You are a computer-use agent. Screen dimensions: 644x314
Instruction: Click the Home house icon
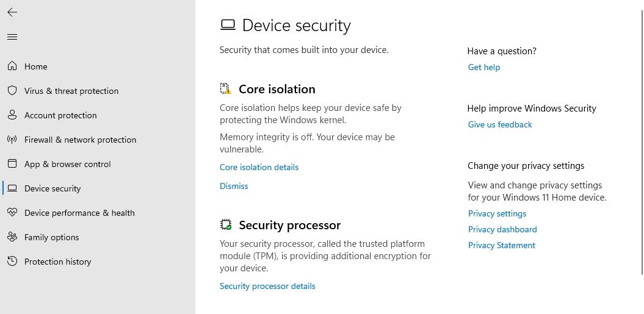coord(12,66)
